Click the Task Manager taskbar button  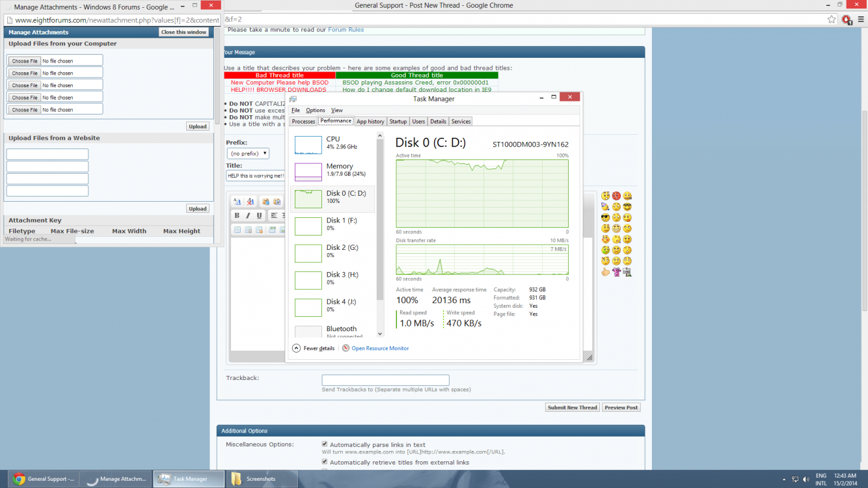point(189,479)
